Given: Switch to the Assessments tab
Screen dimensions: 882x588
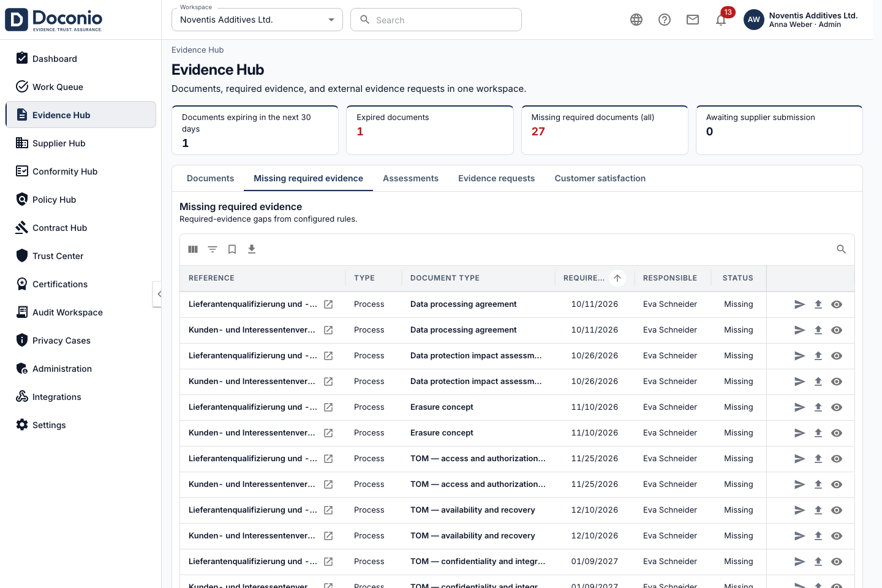Looking at the screenshot, I should (x=410, y=178).
